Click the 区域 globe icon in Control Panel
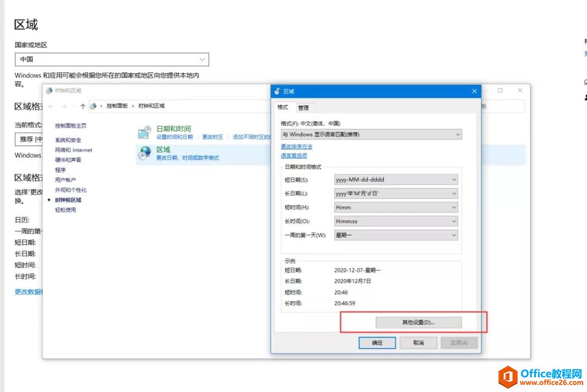This screenshot has width=587, height=392. point(143,152)
